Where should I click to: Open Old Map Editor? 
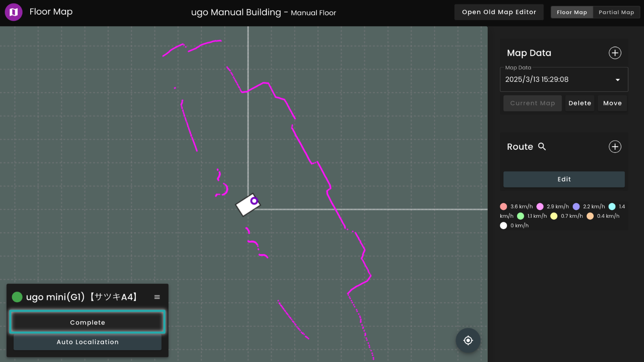point(499,12)
